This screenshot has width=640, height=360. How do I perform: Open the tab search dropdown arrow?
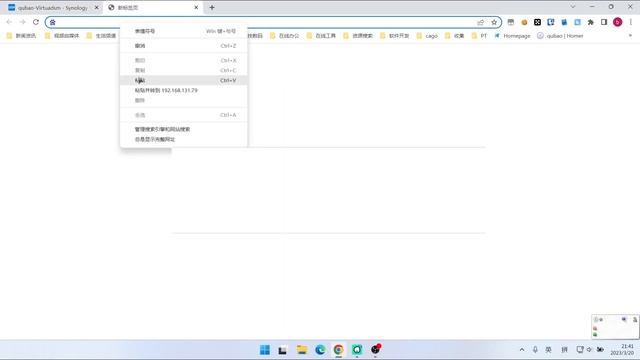click(573, 7)
